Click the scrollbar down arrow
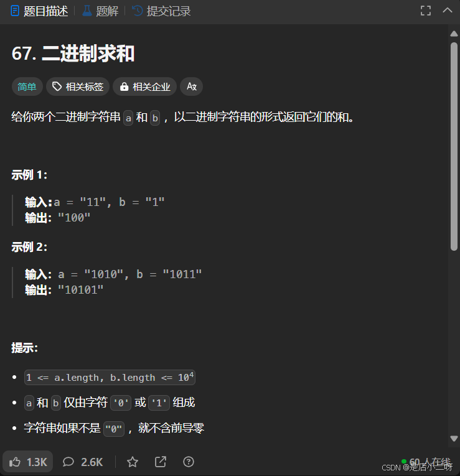460x476 pixels. pos(454,439)
